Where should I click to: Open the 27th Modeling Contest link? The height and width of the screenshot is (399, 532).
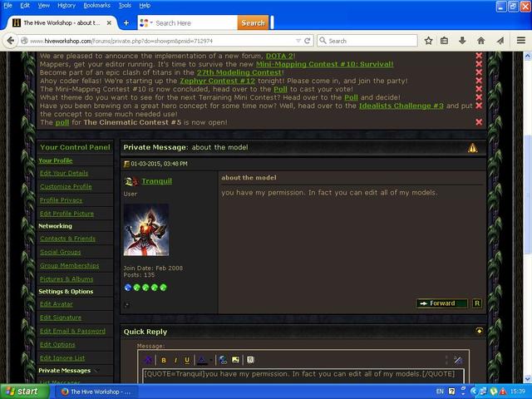pyautogui.click(x=239, y=72)
